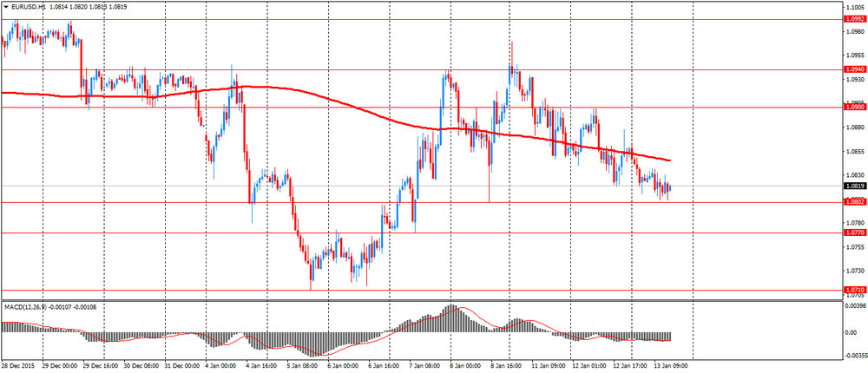
Task: Click the 1.0855 price scale value
Action: (x=855, y=151)
